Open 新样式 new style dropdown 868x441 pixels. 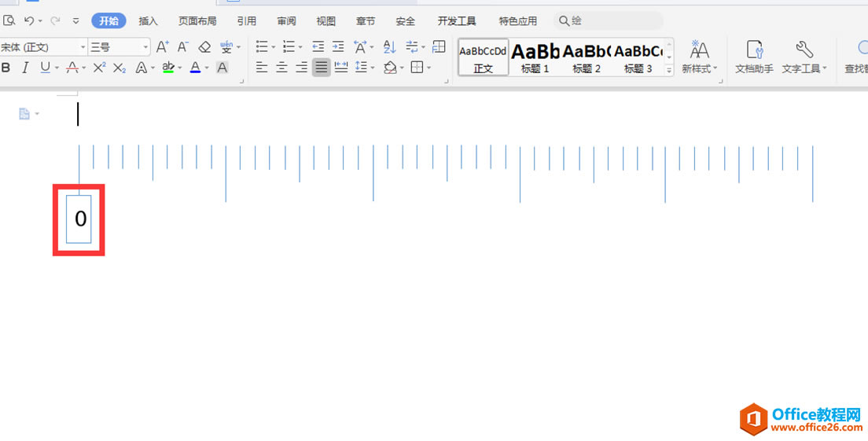pyautogui.click(x=699, y=57)
